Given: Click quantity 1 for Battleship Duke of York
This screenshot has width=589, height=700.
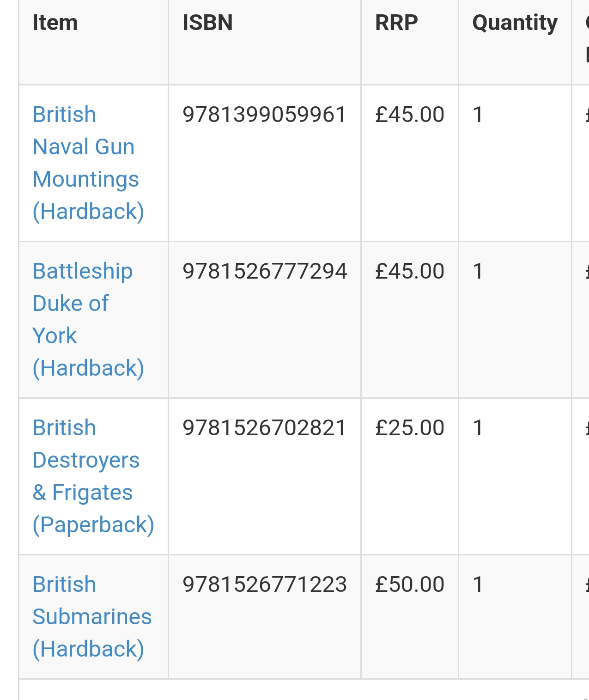Looking at the screenshot, I should (x=478, y=271).
